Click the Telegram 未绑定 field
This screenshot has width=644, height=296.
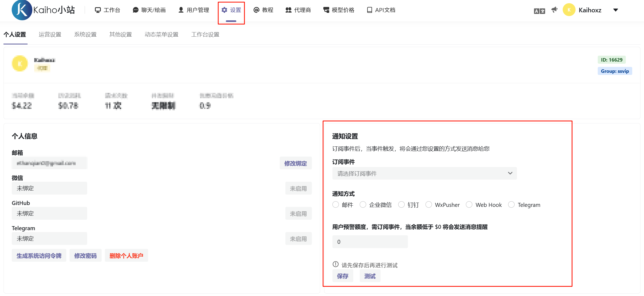click(49, 238)
